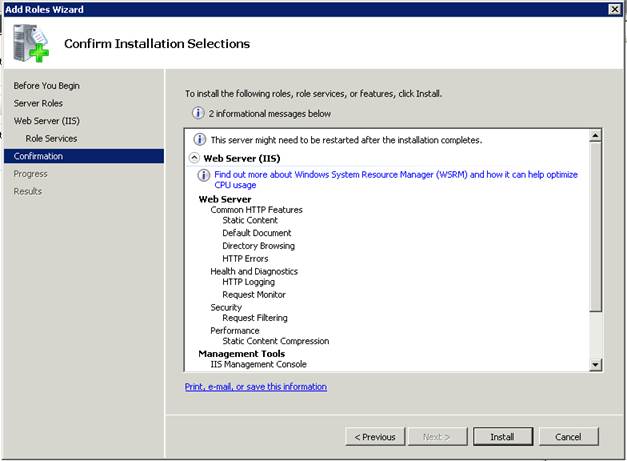Select the Confirmation step in sidebar

click(x=84, y=156)
